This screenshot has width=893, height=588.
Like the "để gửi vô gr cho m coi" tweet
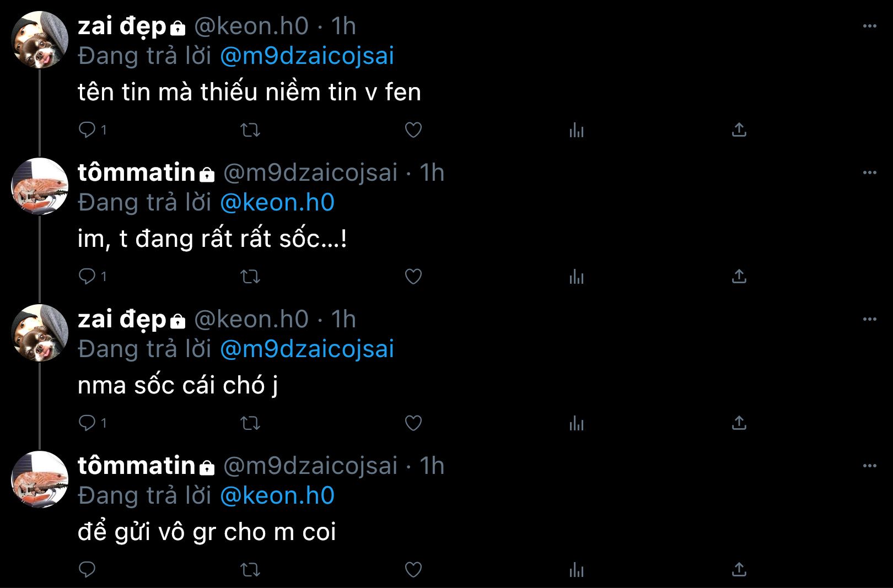pyautogui.click(x=413, y=570)
